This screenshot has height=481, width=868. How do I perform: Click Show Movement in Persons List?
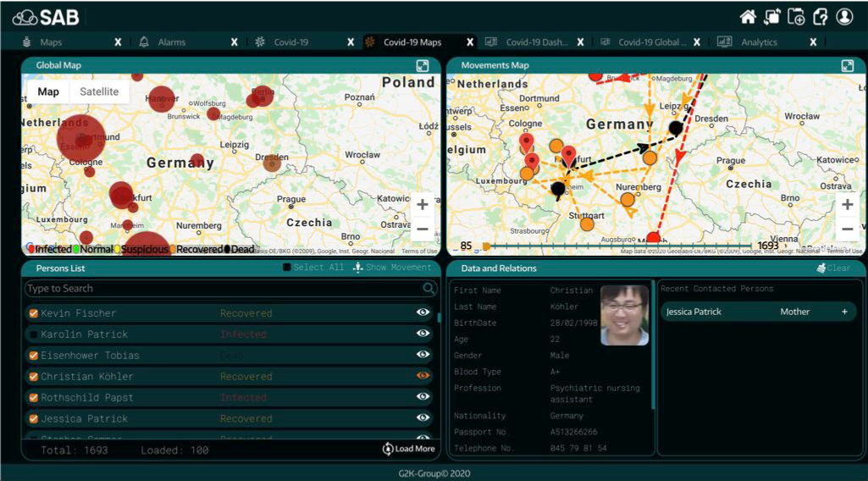pos(392,268)
